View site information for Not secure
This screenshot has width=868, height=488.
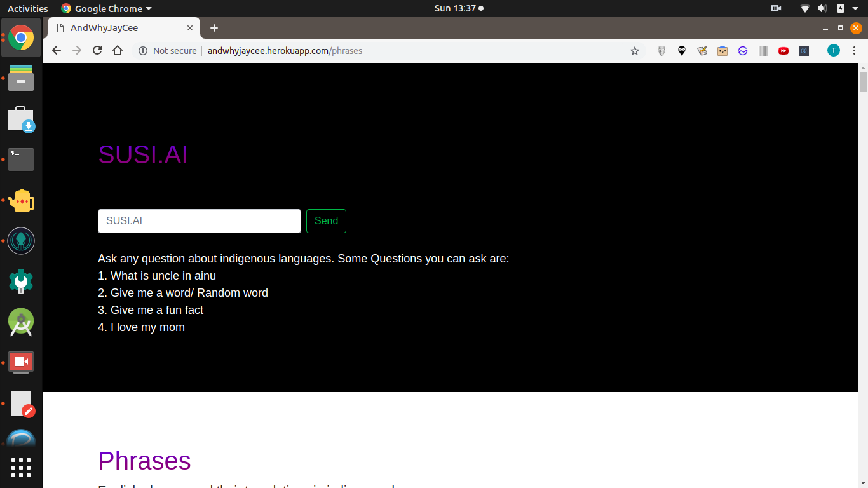(x=168, y=51)
